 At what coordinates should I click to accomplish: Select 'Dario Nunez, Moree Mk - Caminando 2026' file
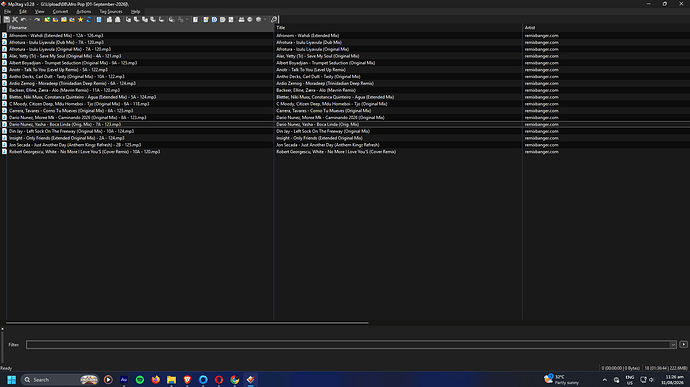point(77,118)
